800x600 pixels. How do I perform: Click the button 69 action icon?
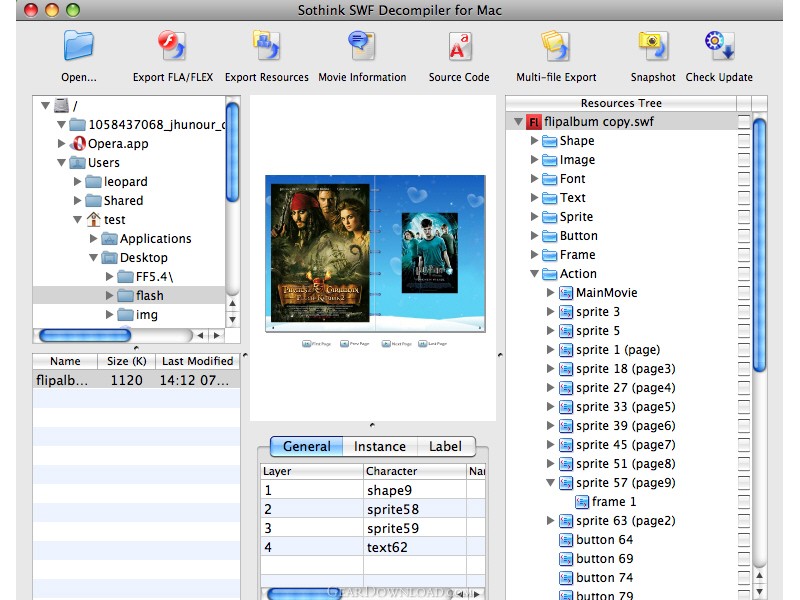click(565, 559)
